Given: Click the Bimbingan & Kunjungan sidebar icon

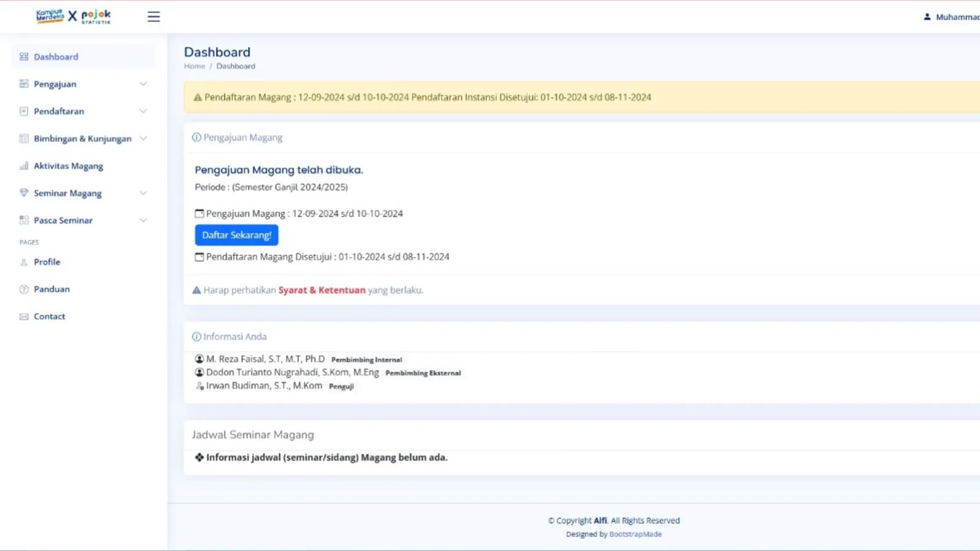Looking at the screenshot, I should point(24,138).
